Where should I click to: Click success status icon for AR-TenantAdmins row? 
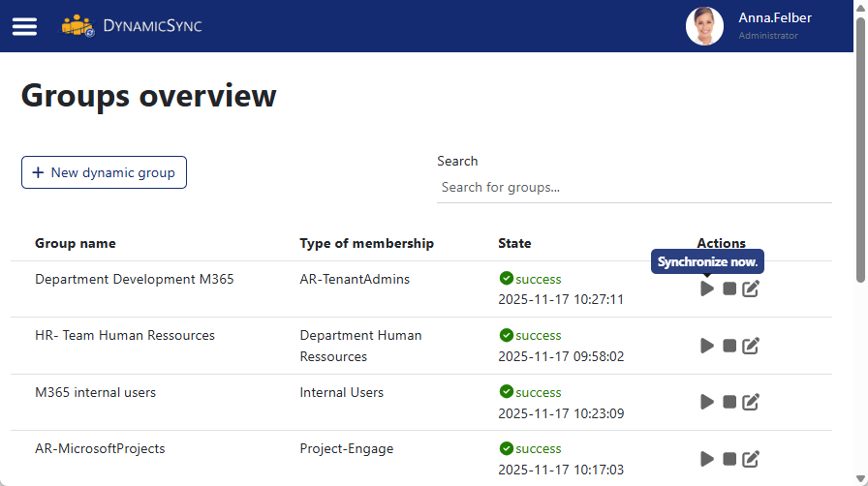click(506, 278)
